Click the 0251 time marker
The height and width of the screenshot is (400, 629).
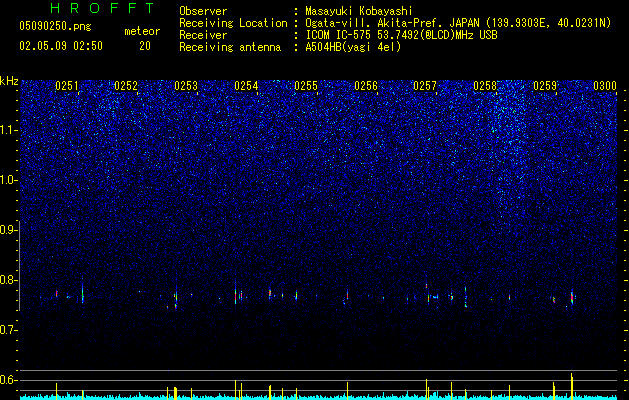(x=67, y=86)
